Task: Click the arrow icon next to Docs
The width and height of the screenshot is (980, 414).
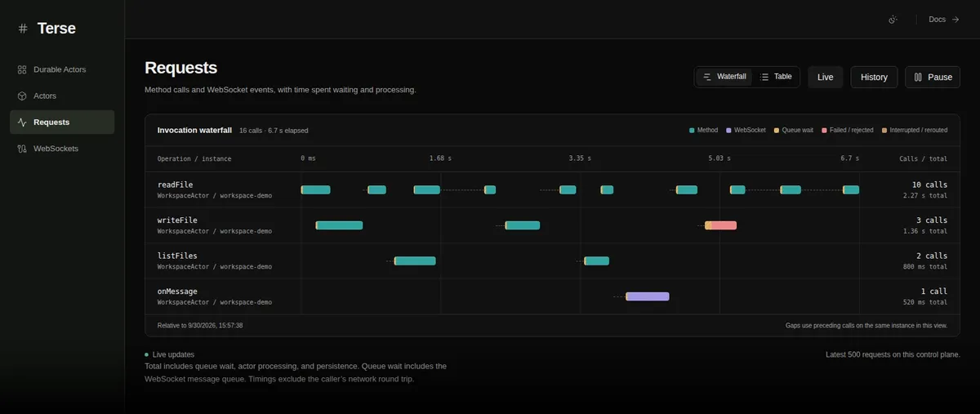Action: click(x=955, y=20)
